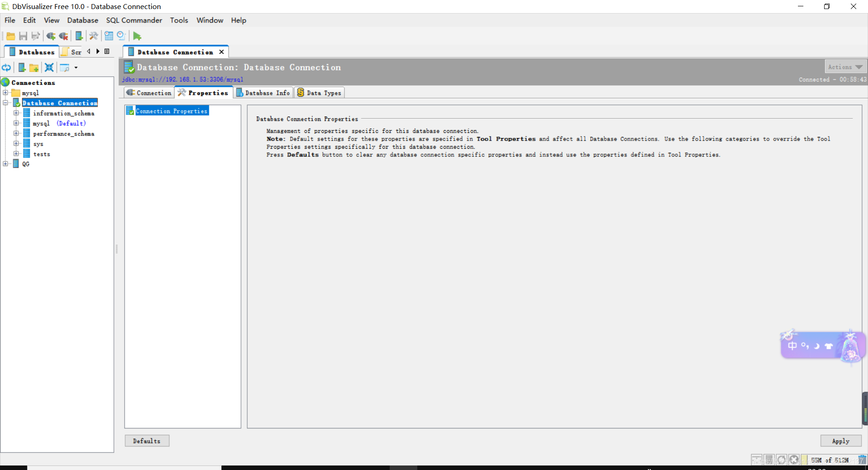Open the Edit menu
This screenshot has width=868, height=470.
(x=29, y=20)
